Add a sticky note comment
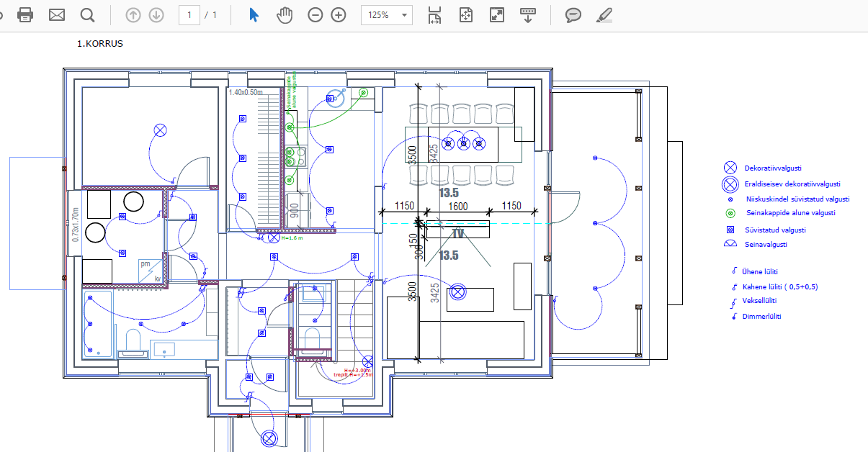Image resolution: width=868 pixels, height=452 pixels. tap(573, 15)
